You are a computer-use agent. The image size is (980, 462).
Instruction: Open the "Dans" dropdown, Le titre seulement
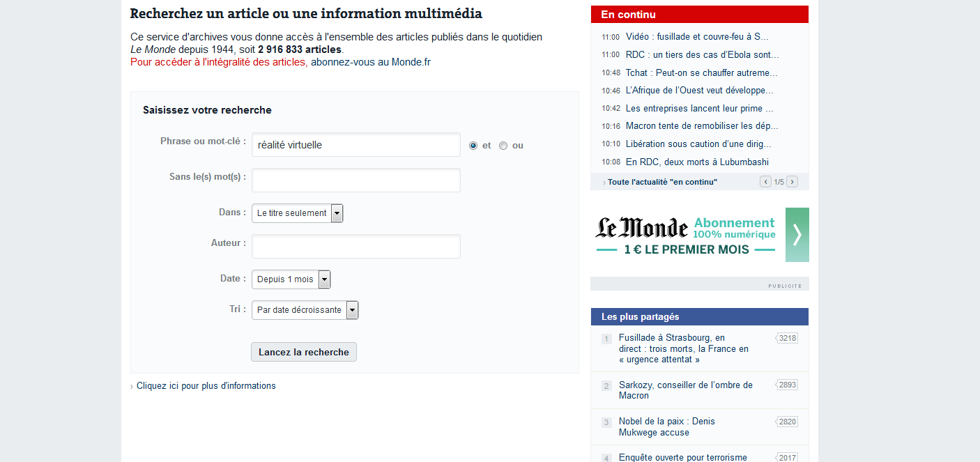pyautogui.click(x=298, y=213)
